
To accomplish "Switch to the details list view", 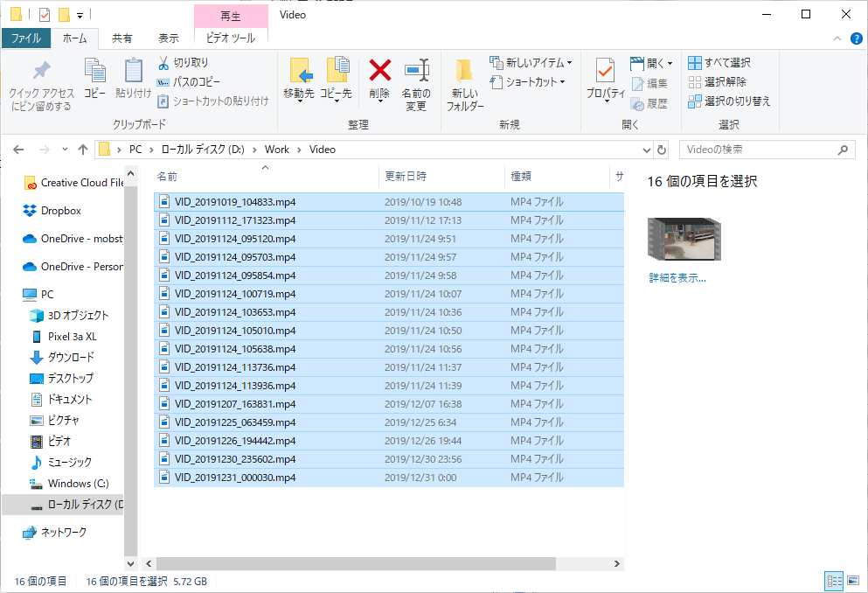I will coord(834,581).
